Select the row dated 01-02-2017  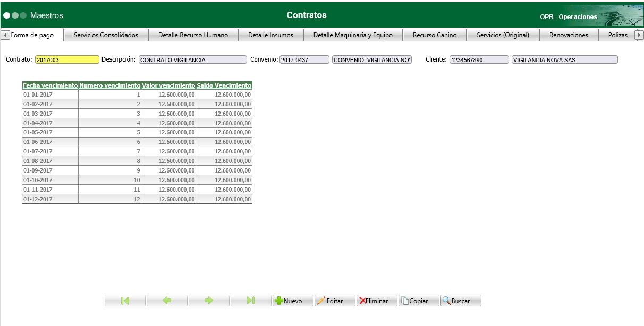tap(137, 104)
